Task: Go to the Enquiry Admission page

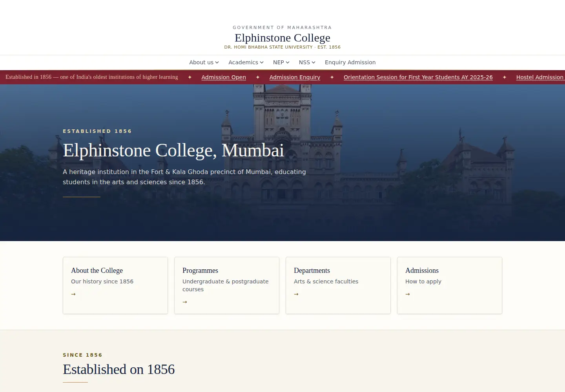Action: (x=350, y=62)
